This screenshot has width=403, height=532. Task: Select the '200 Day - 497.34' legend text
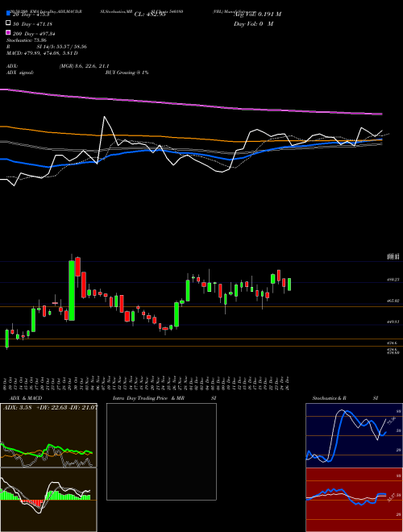coord(34,34)
